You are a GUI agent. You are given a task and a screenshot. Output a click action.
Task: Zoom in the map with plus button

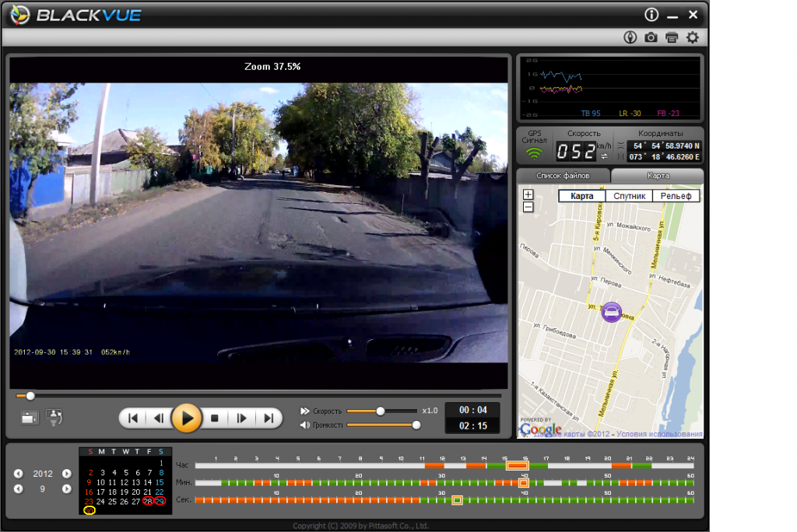(528, 194)
